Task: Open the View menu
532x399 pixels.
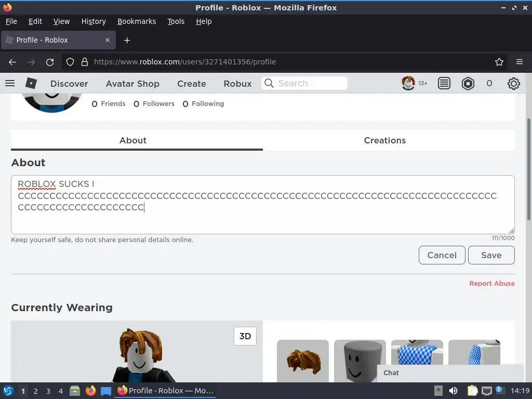Action: coord(61,21)
